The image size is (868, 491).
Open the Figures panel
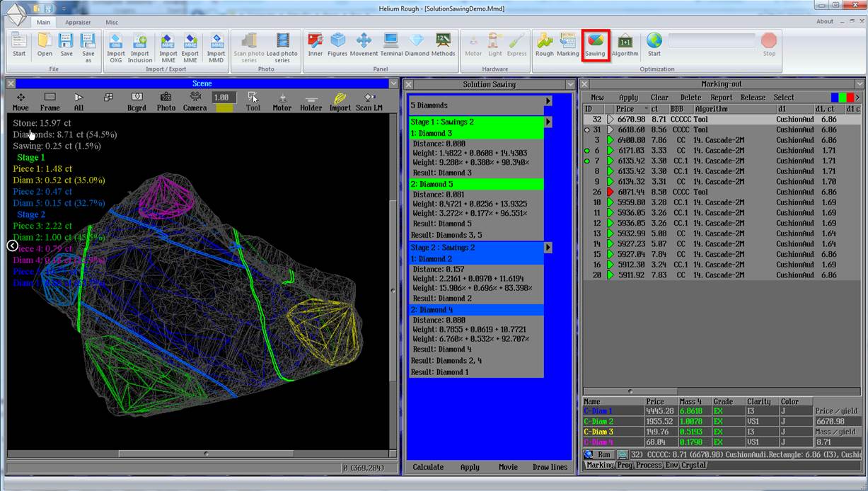pyautogui.click(x=337, y=42)
